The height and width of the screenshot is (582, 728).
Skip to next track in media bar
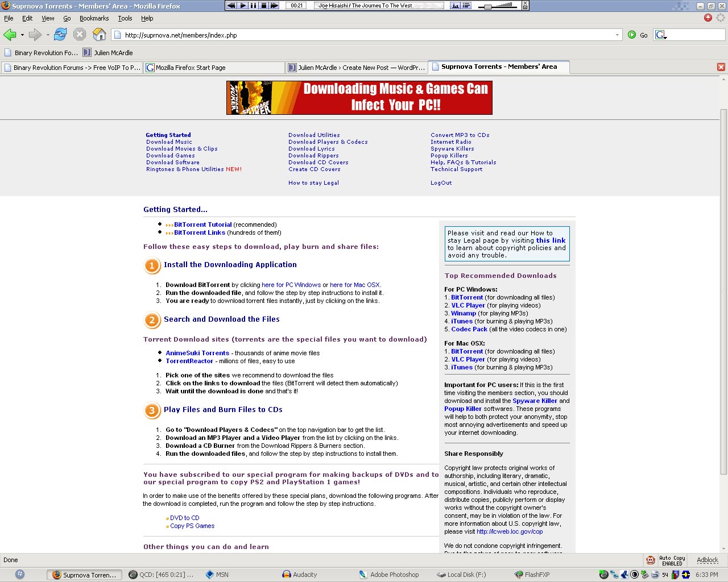[x=274, y=5]
